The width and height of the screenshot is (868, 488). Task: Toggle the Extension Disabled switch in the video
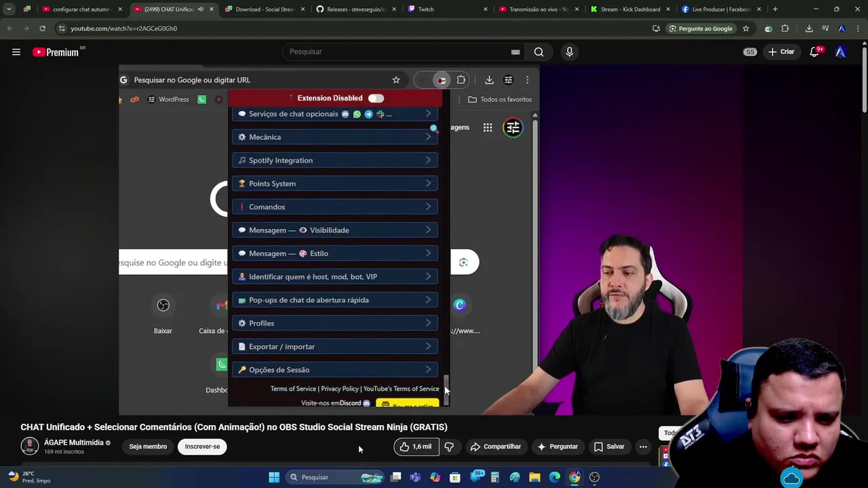(x=376, y=98)
